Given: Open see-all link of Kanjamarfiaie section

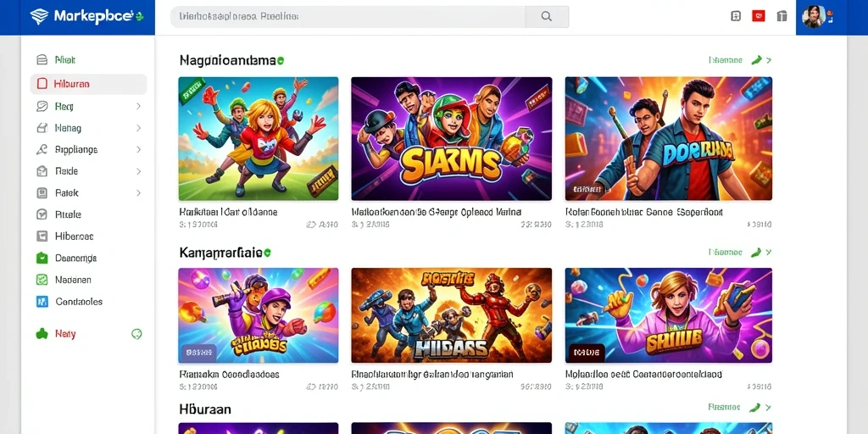Looking at the screenshot, I should pyautogui.click(x=726, y=252).
